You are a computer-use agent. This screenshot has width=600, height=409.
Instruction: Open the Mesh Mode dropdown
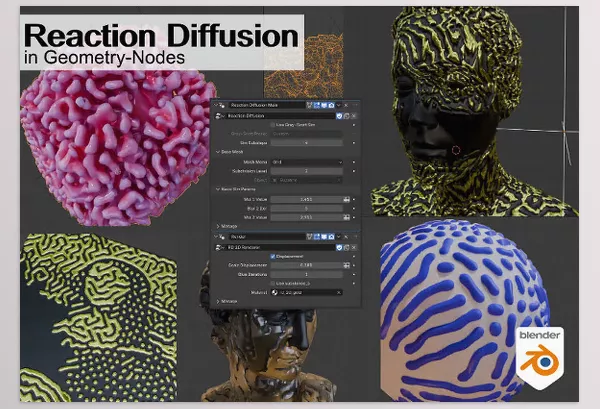[307, 162]
